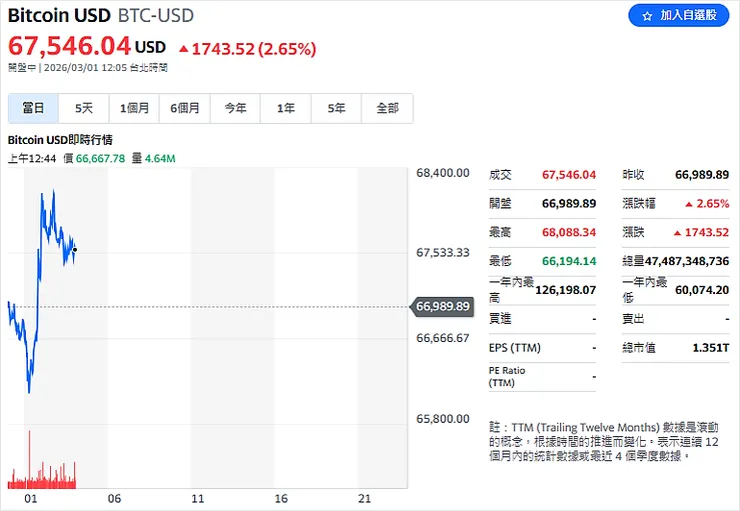This screenshot has height=511, width=740.
Task: Click the EPS (TTM) label
Action: (x=514, y=348)
